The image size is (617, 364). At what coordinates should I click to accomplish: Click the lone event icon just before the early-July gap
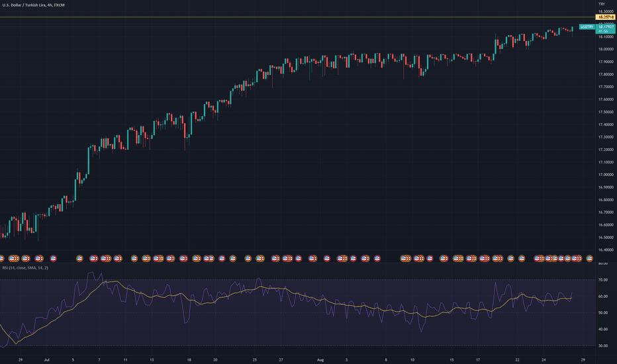coord(53,259)
